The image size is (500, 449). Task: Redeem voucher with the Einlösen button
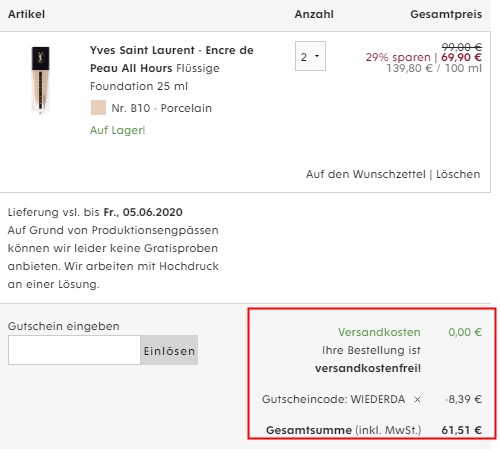pyautogui.click(x=169, y=350)
